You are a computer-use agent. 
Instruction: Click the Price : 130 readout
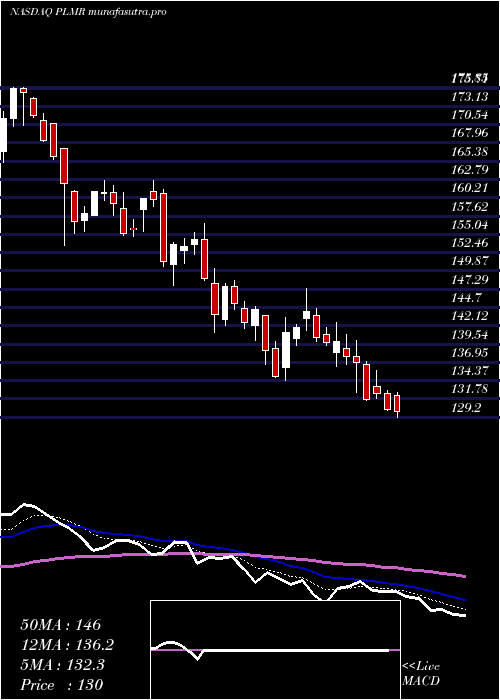62,684
